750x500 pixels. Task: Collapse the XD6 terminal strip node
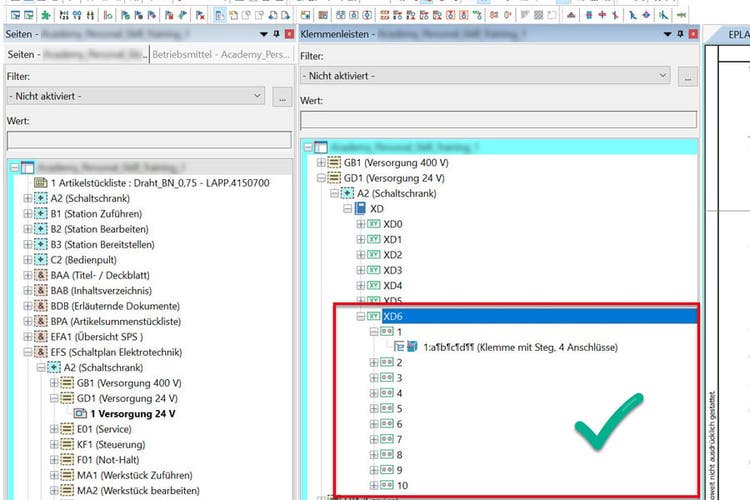click(361, 316)
